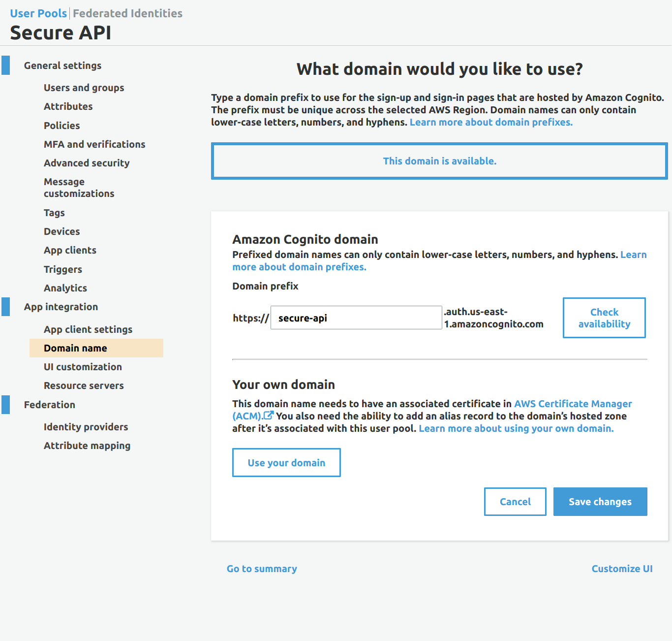Click the external link icon next to ACM
Image resolution: width=672 pixels, height=641 pixels.
click(x=268, y=415)
